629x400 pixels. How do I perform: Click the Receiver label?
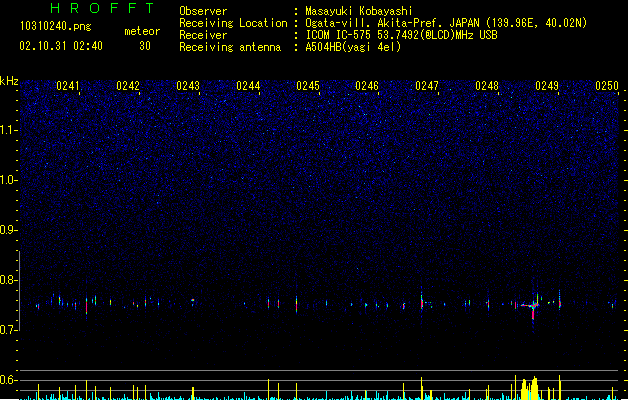click(x=203, y=35)
